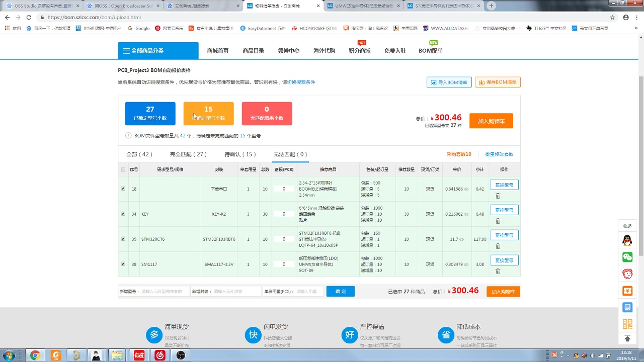Open WeChat contact in the sidebar

(x=627, y=257)
